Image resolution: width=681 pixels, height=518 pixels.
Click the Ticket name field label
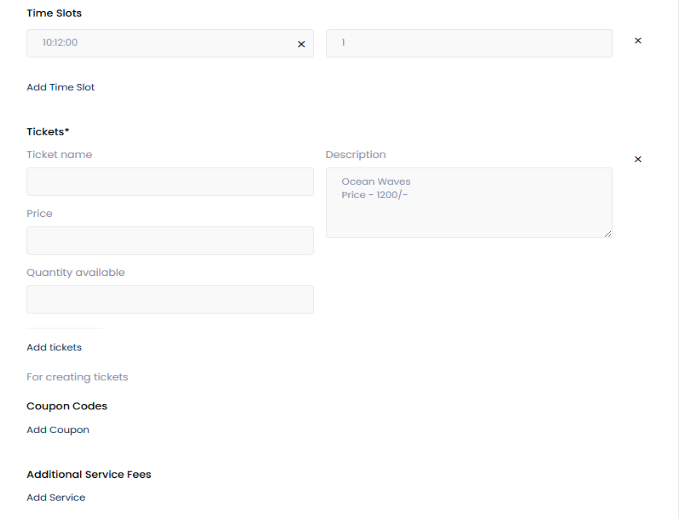[x=59, y=155]
